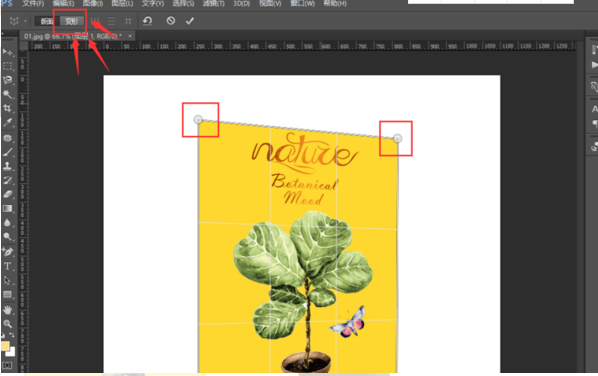Viewport: 598px width, 376px height.
Task: Select the Eraser tool
Action: tap(7, 194)
